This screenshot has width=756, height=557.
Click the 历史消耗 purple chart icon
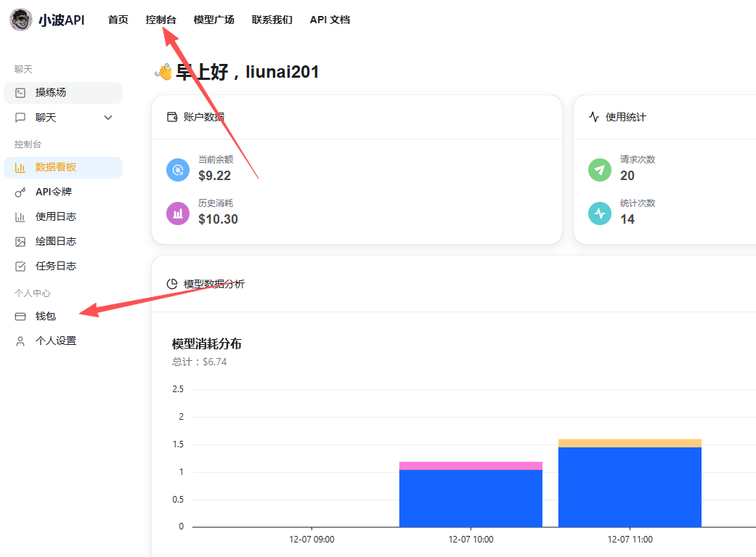coord(177,214)
